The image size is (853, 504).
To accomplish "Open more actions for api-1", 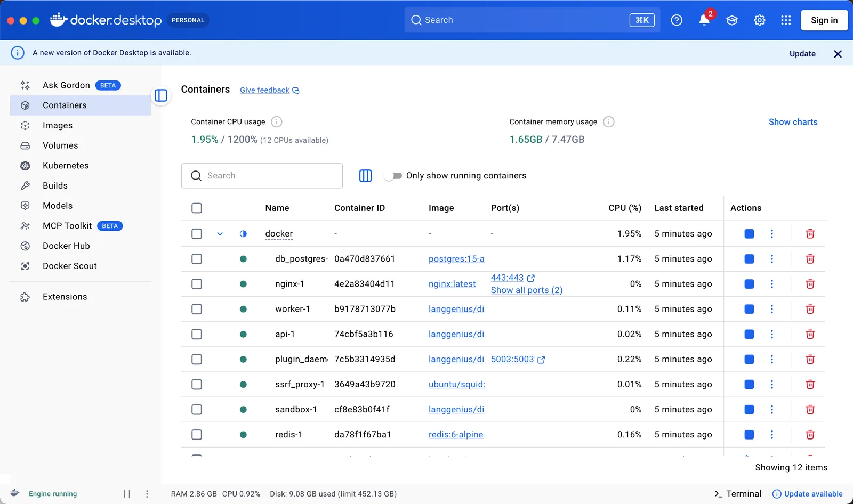I will coord(771,334).
